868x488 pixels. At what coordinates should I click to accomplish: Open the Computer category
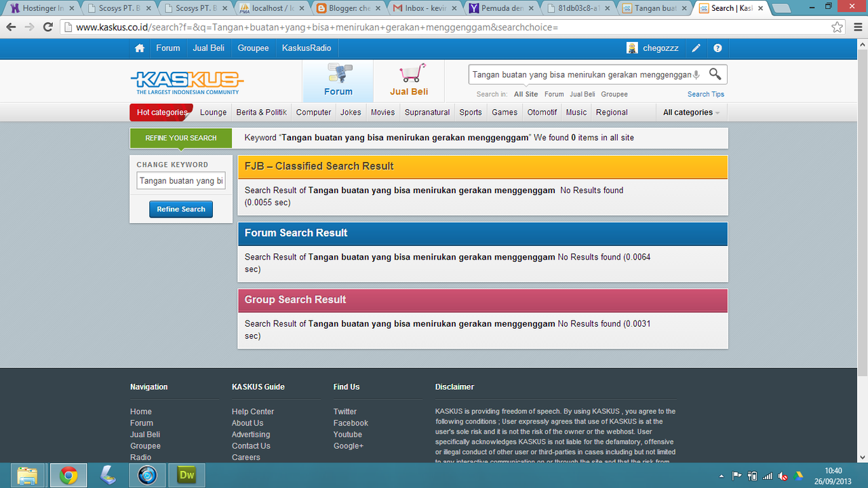(x=314, y=113)
